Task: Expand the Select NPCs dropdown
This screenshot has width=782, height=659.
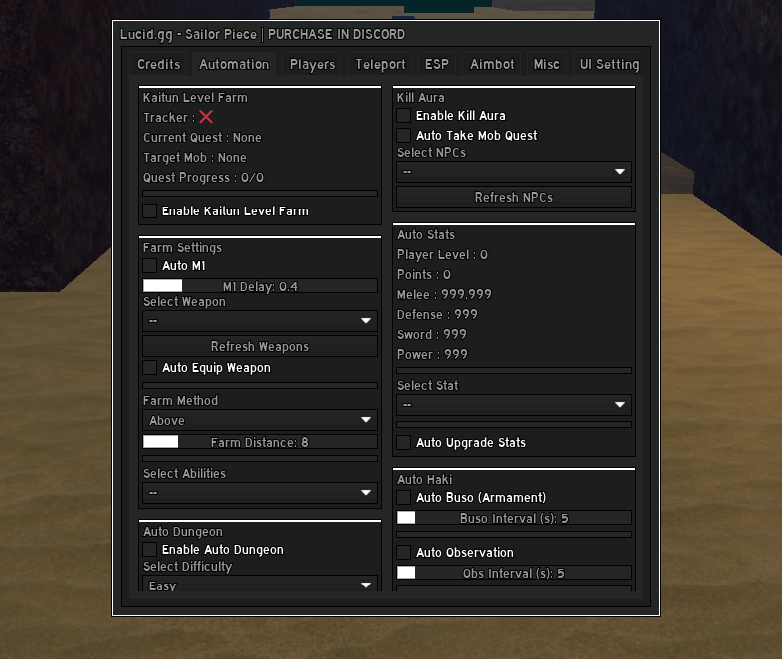Action: 514,172
